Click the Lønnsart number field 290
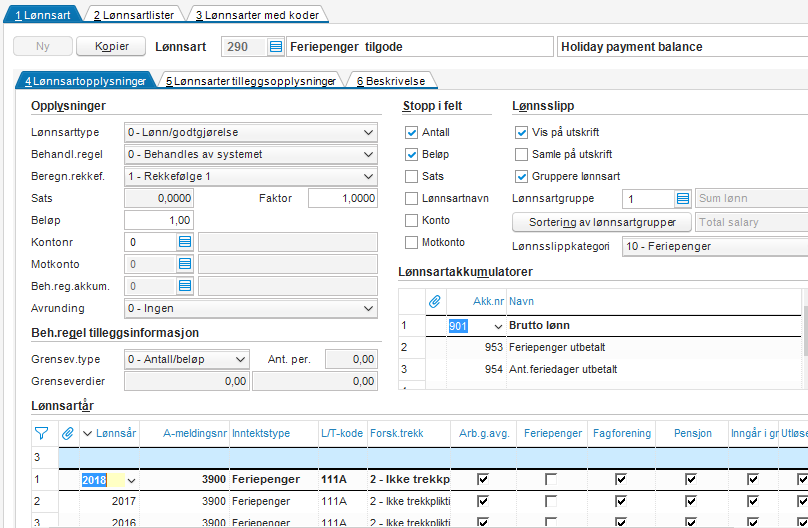This screenshot has height=528, width=808. (x=244, y=47)
